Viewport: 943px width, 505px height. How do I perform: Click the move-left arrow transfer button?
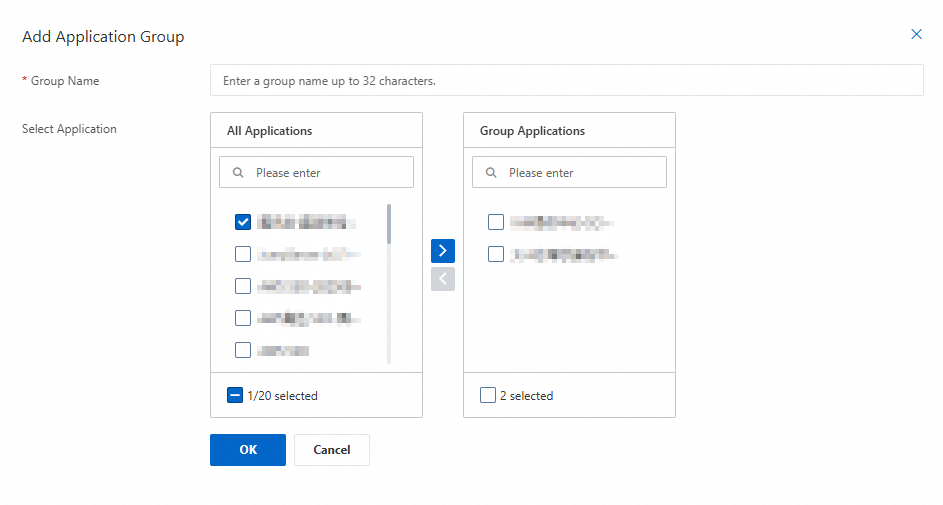click(x=443, y=279)
